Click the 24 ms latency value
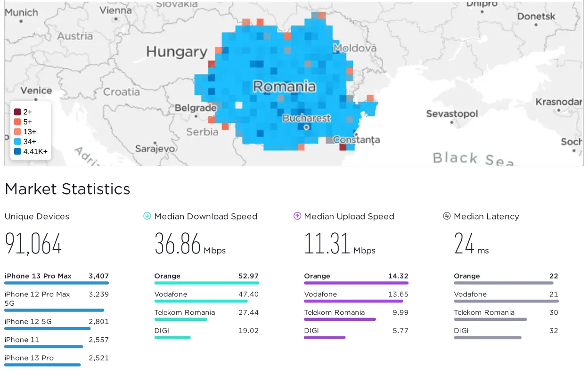This screenshot has width=588, height=375. tap(472, 244)
